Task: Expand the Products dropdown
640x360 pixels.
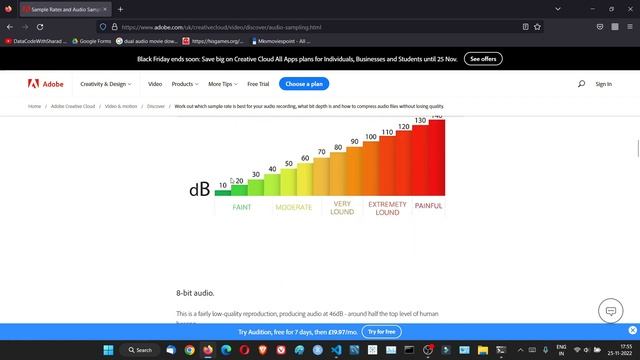Action: pyautogui.click(x=185, y=84)
